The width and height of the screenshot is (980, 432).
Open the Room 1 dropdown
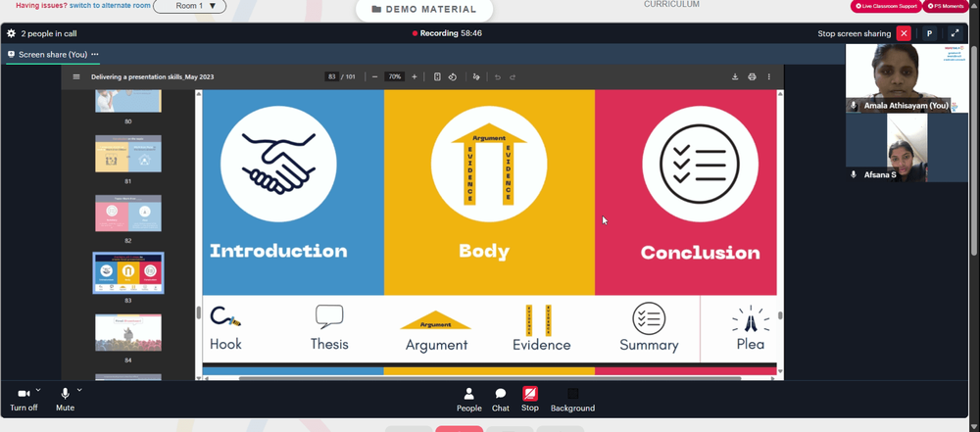pos(190,6)
